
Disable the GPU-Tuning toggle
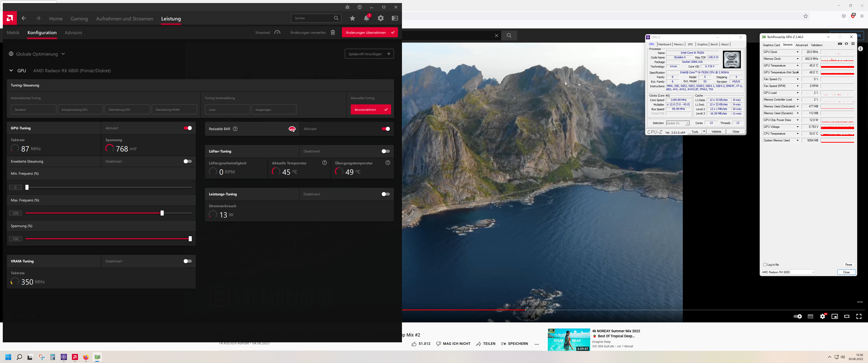click(x=188, y=128)
